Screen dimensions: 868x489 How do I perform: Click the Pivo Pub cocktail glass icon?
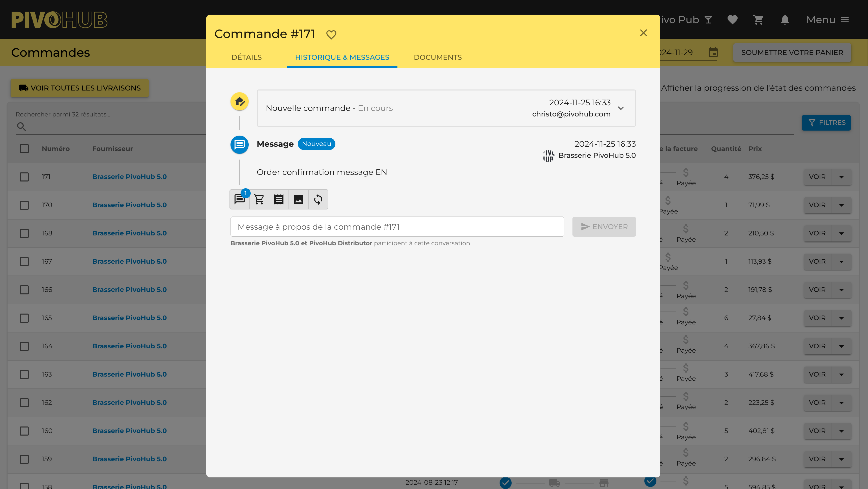(708, 19)
